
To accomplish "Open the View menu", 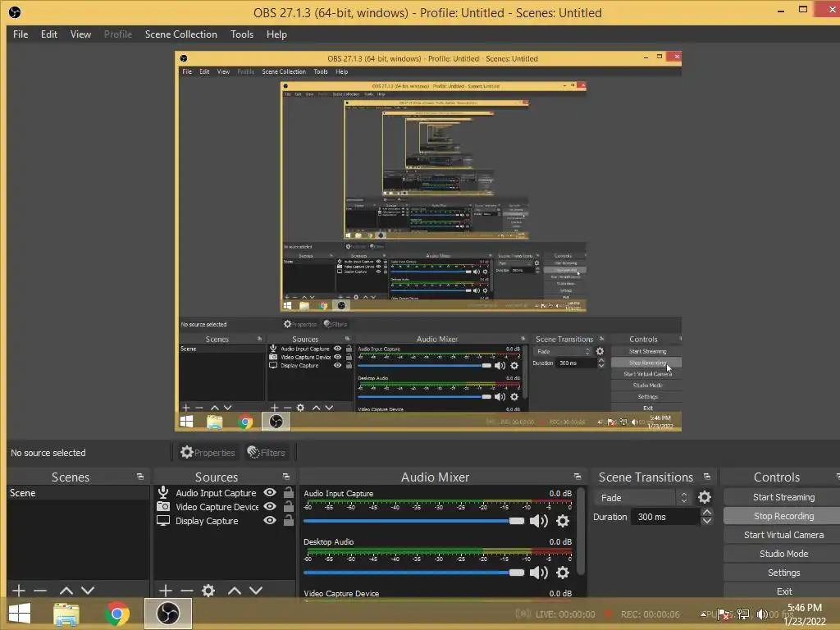I will (80, 34).
